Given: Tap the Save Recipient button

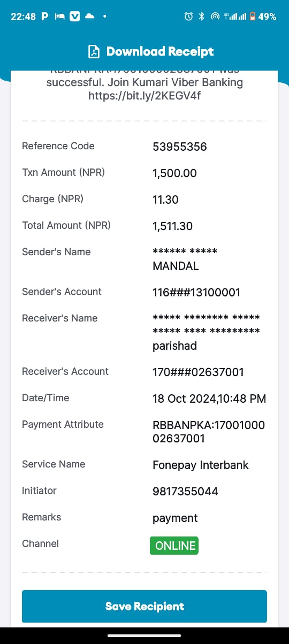Looking at the screenshot, I should pyautogui.click(x=144, y=607).
